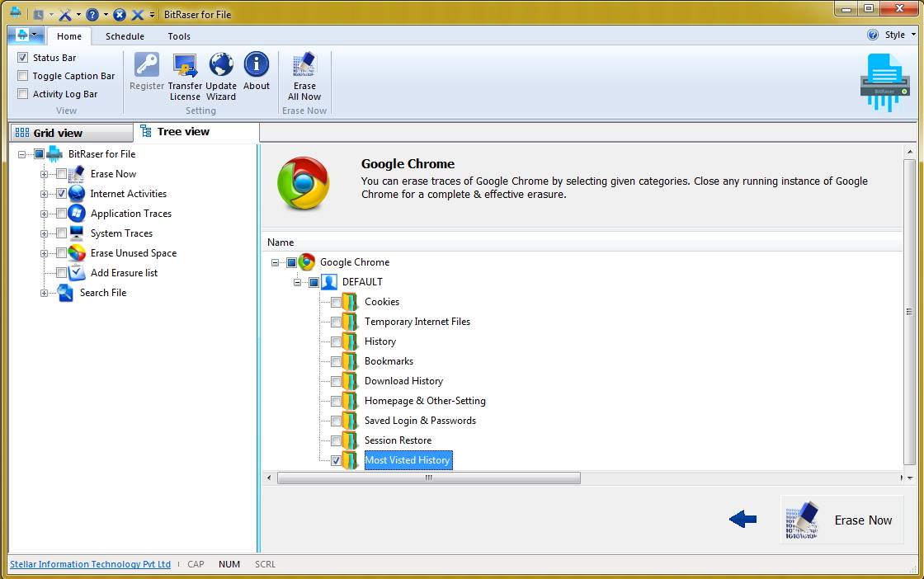Check the Cookies checkbox

tap(336, 302)
